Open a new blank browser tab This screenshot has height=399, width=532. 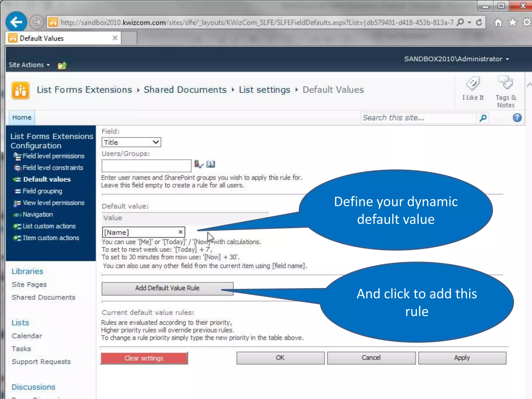coord(129,38)
